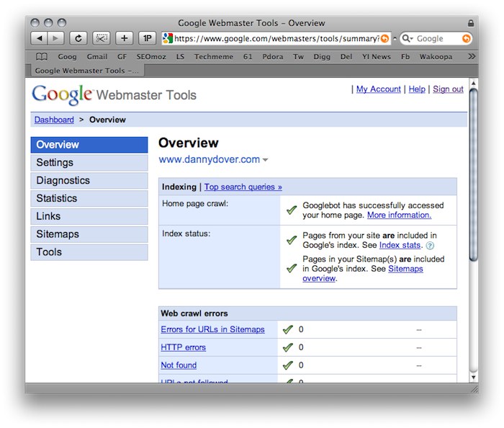Open the HTTP errors link
The width and height of the screenshot is (504, 428).
pos(183,347)
